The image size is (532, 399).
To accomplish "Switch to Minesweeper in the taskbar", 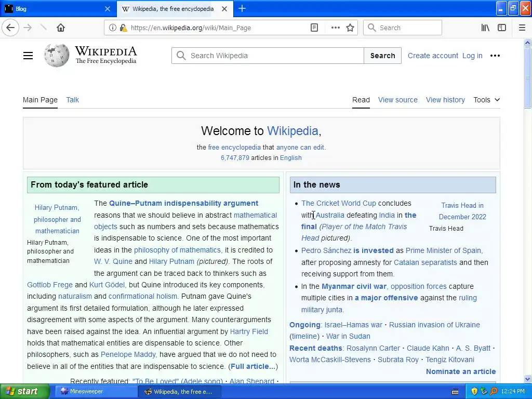I will tap(96, 392).
